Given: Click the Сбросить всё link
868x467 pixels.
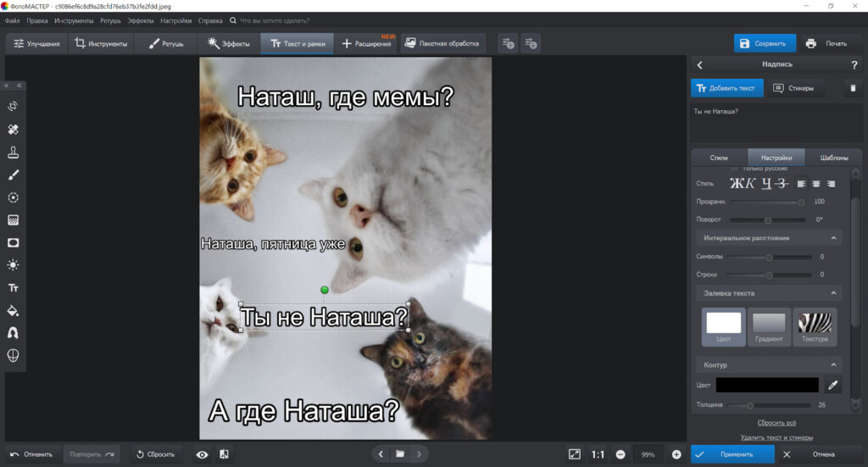Looking at the screenshot, I should (776, 423).
